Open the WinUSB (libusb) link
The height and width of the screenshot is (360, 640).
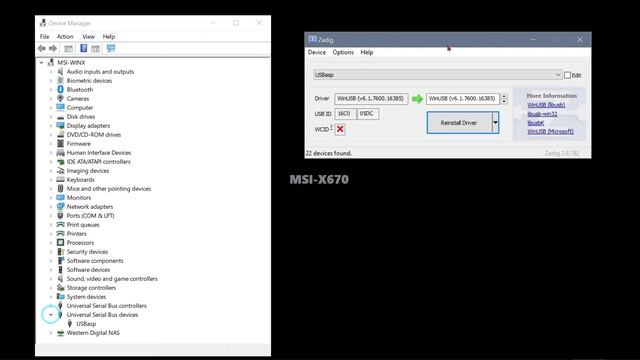[546, 105]
